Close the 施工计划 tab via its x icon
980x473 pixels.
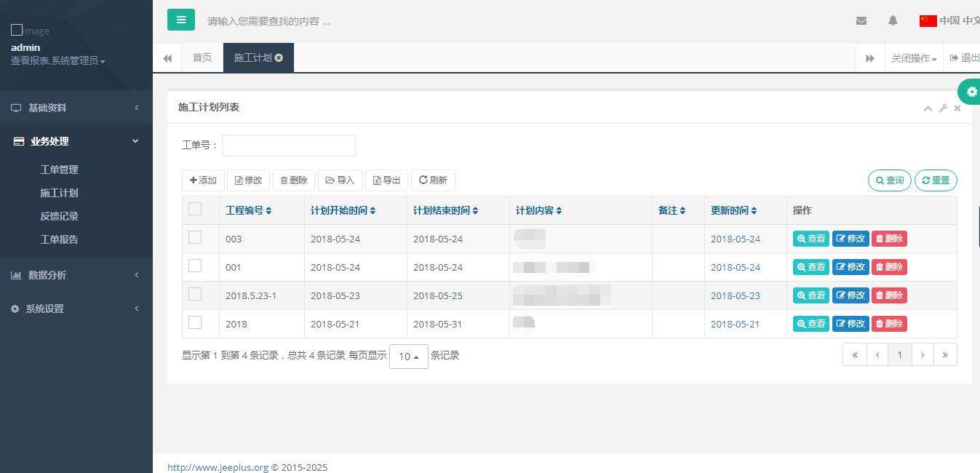[279, 57]
